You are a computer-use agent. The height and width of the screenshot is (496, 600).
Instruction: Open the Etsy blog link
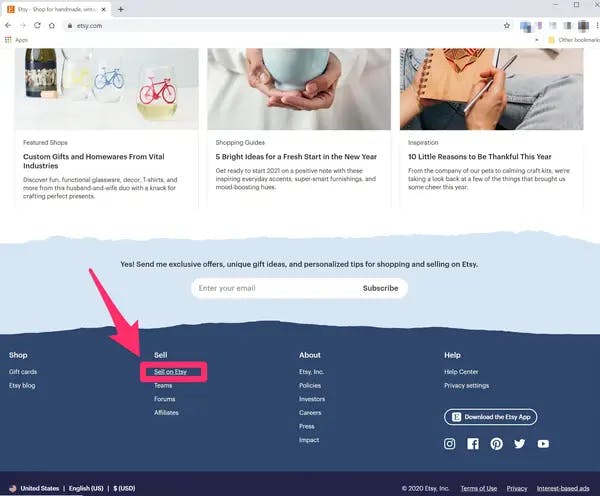click(22, 385)
